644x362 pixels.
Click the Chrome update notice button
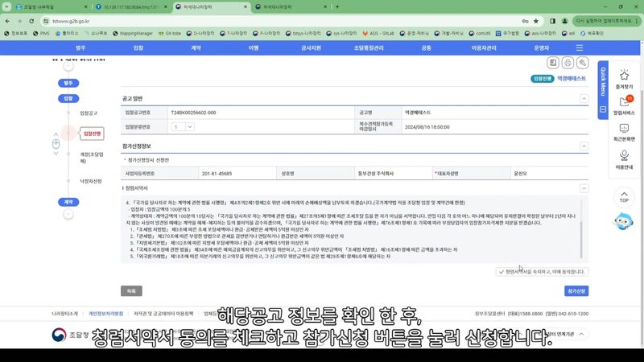click(605, 21)
